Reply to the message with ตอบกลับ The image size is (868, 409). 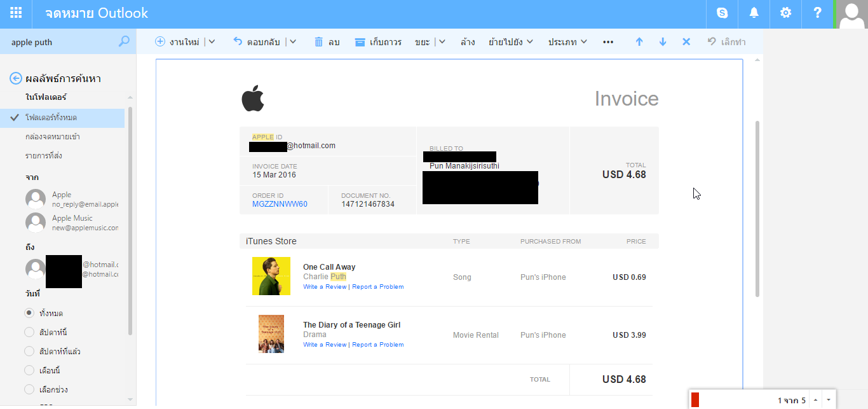(x=257, y=42)
